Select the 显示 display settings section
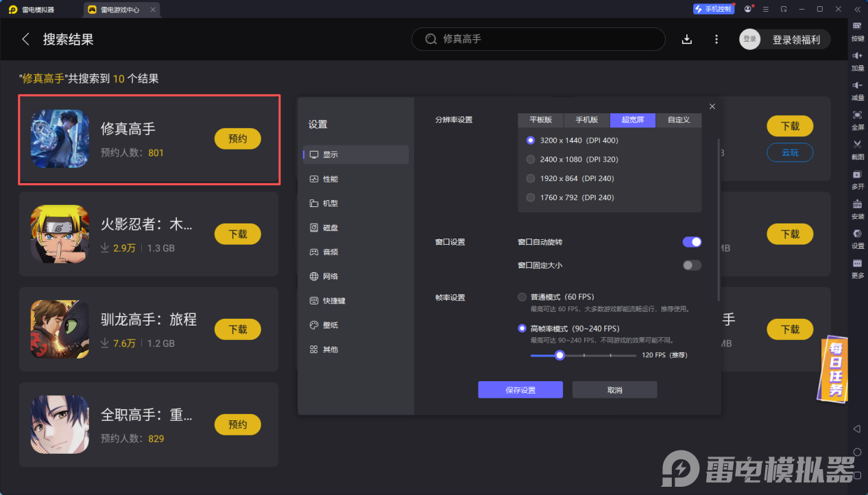868x495 pixels. tap(356, 154)
